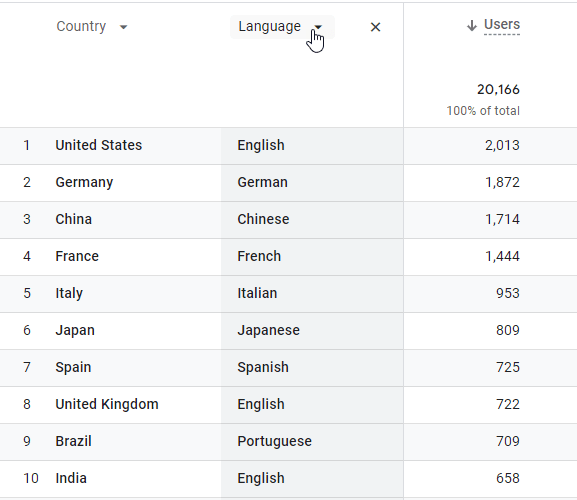Select the Japanese language cell
This screenshot has width=577, height=500.
269,330
